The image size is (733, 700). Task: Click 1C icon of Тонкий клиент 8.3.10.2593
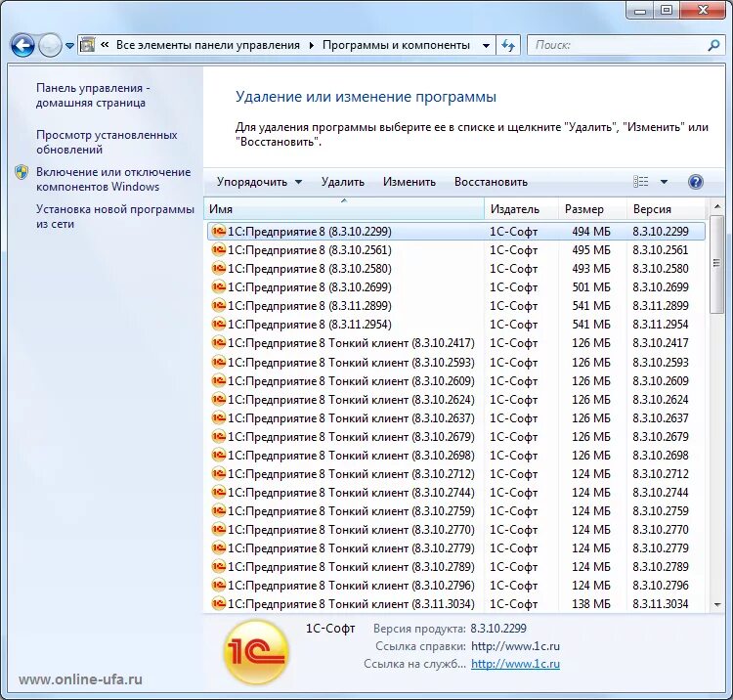click(218, 362)
